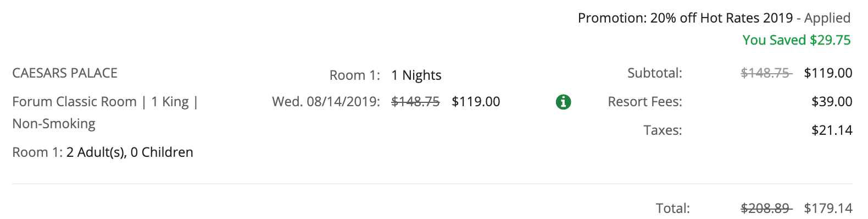868x219 pixels.
Task: Click the struck-through $148.75 nightly rate
Action: [x=415, y=102]
